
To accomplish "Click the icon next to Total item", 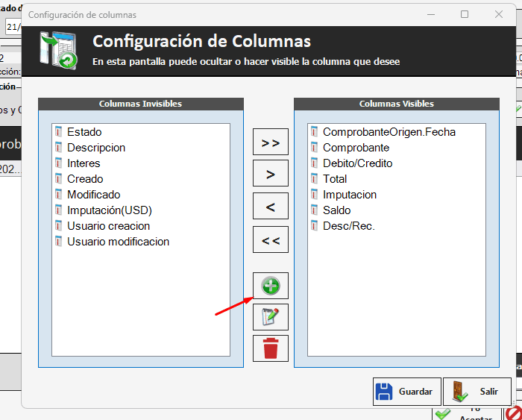I will pos(314,179).
